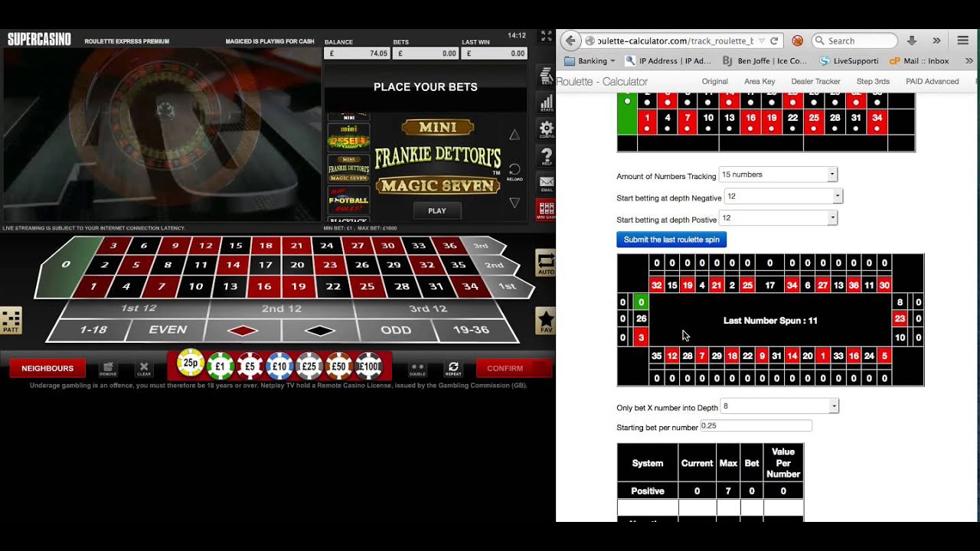Open the IP Address bookmark
The image size is (980, 551).
point(668,60)
